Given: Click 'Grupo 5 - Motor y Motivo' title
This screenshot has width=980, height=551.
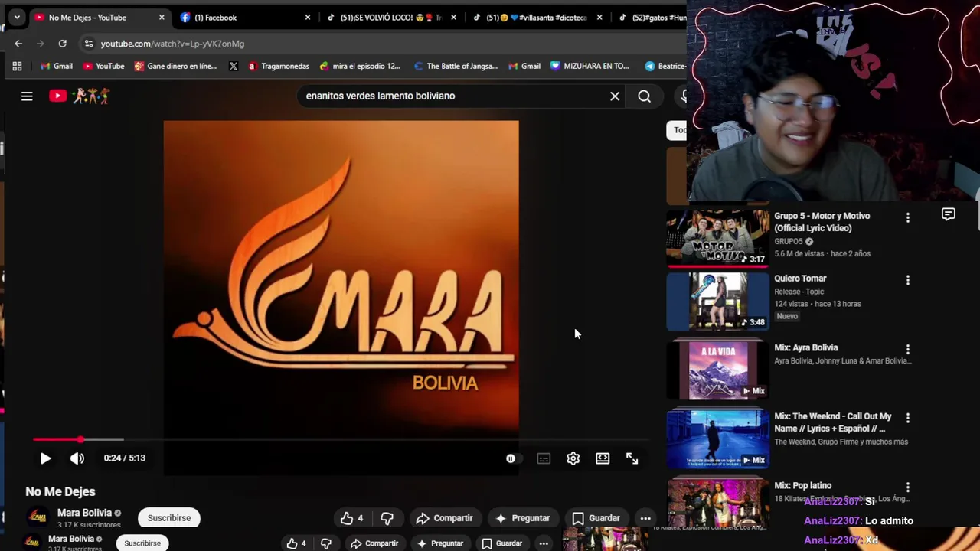Looking at the screenshot, I should [822, 222].
